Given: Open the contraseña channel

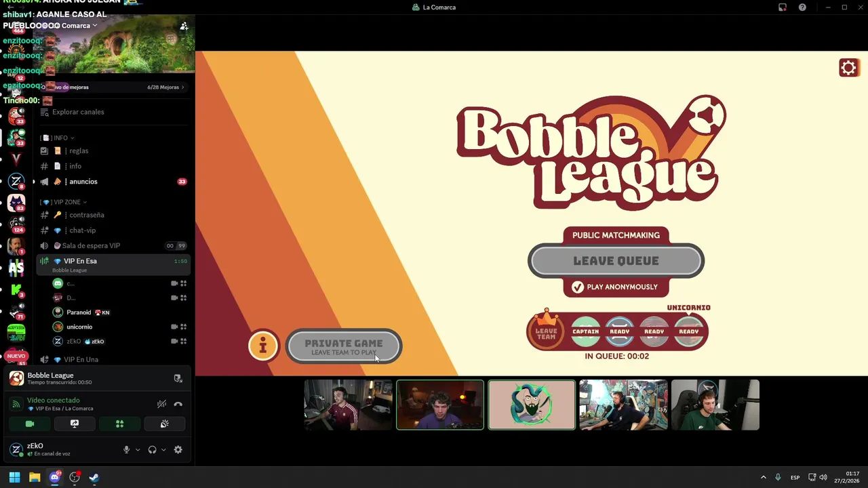Looking at the screenshot, I should point(113,215).
